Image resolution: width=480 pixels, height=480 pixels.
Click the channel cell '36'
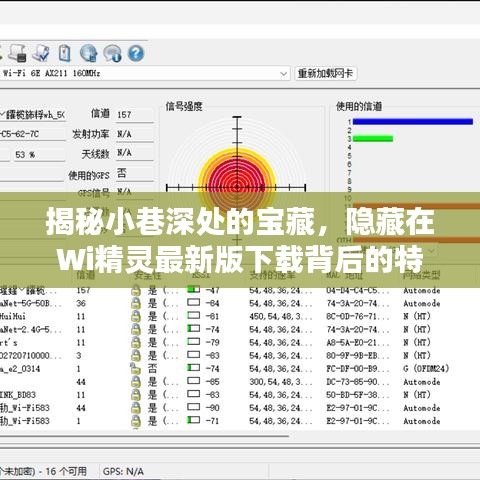point(81,303)
